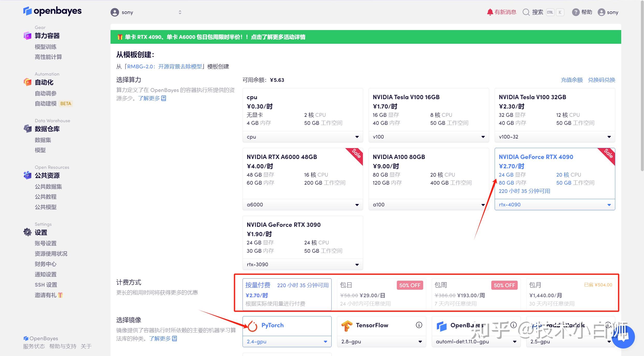Choose 包周 billing with 50% OFF

[476, 294]
